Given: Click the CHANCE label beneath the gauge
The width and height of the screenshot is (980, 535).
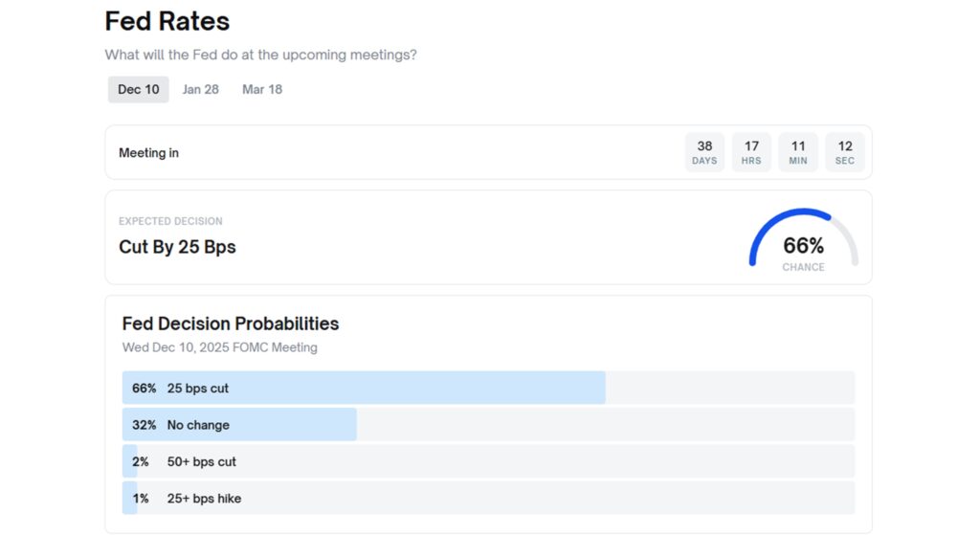Looking at the screenshot, I should [x=803, y=268].
